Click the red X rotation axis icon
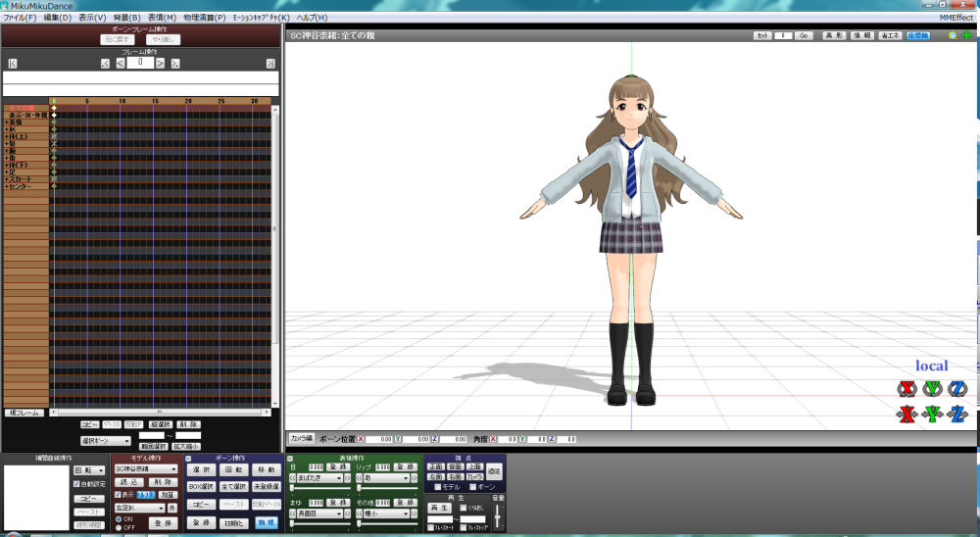This screenshot has height=537, width=980. [906, 389]
